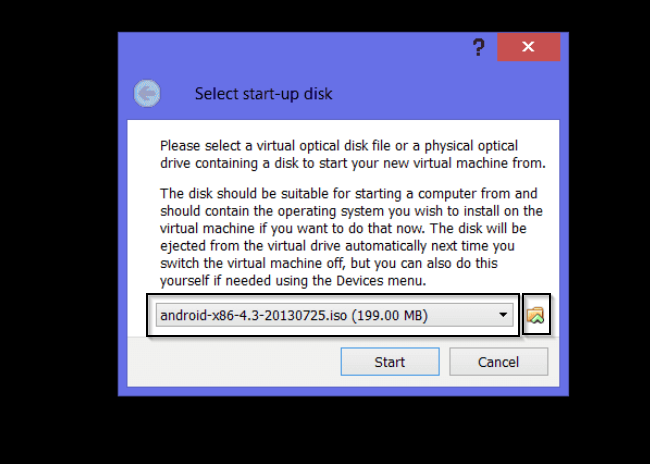Open help via the question mark icon
Image resolution: width=650 pixels, height=464 pixels.
click(x=479, y=47)
